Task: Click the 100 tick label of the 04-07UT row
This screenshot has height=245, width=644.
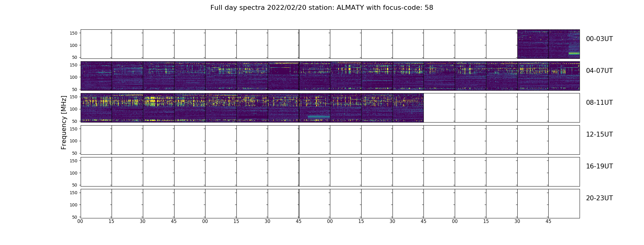Action: [x=74, y=77]
